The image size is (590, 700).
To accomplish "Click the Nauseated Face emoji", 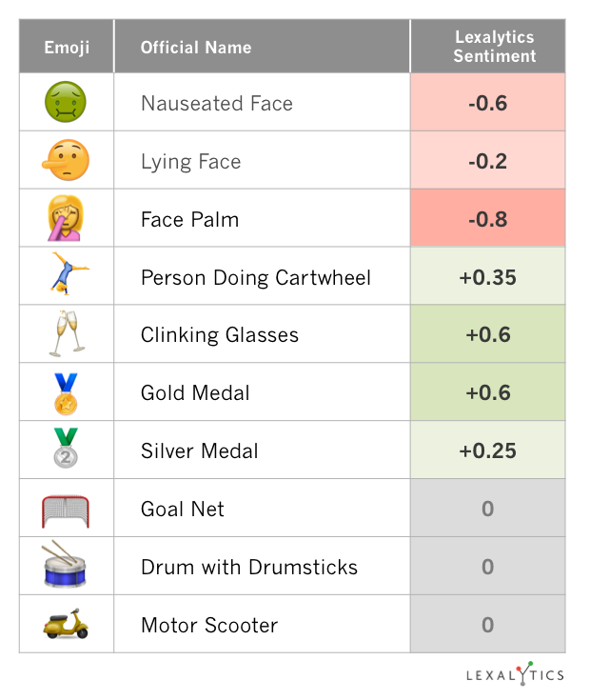I will [x=66, y=102].
